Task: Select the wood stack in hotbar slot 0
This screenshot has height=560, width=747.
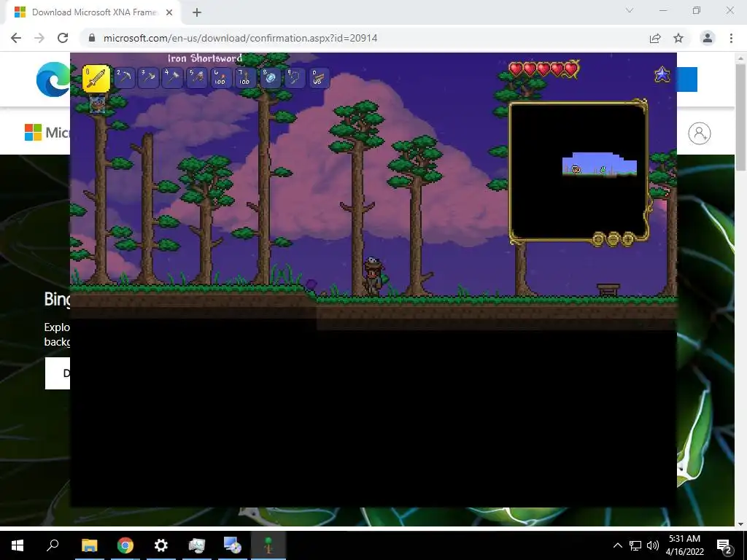Action: (318, 77)
